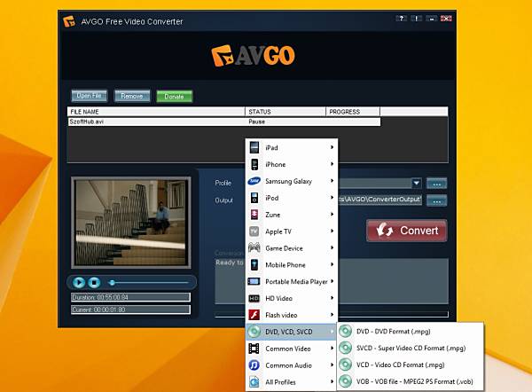Click the STATUS column header

click(x=286, y=112)
